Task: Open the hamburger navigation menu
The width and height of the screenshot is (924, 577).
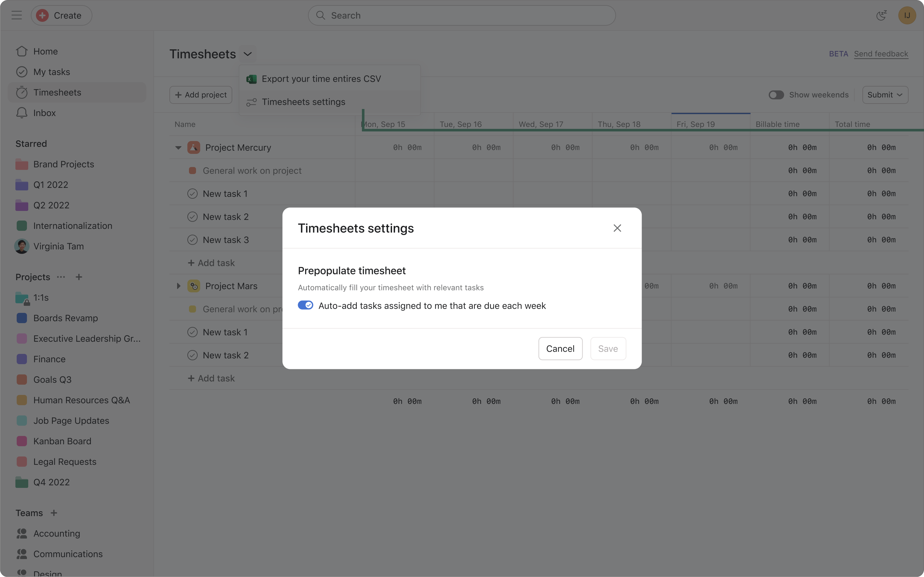Action: click(x=16, y=15)
